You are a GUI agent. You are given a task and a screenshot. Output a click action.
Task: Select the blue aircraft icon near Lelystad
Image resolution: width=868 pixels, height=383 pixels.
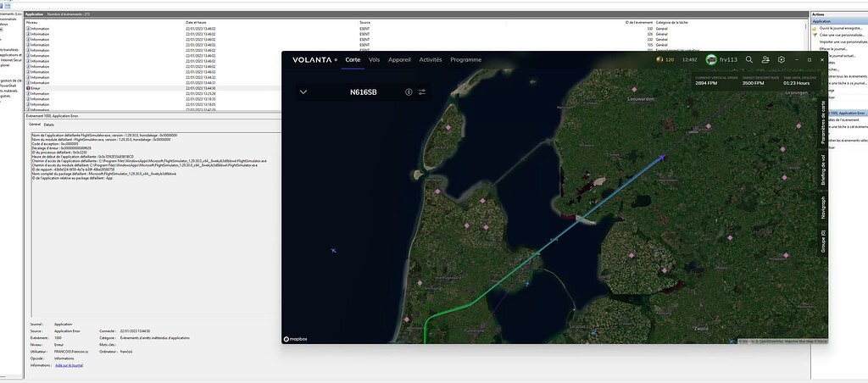coord(593,333)
